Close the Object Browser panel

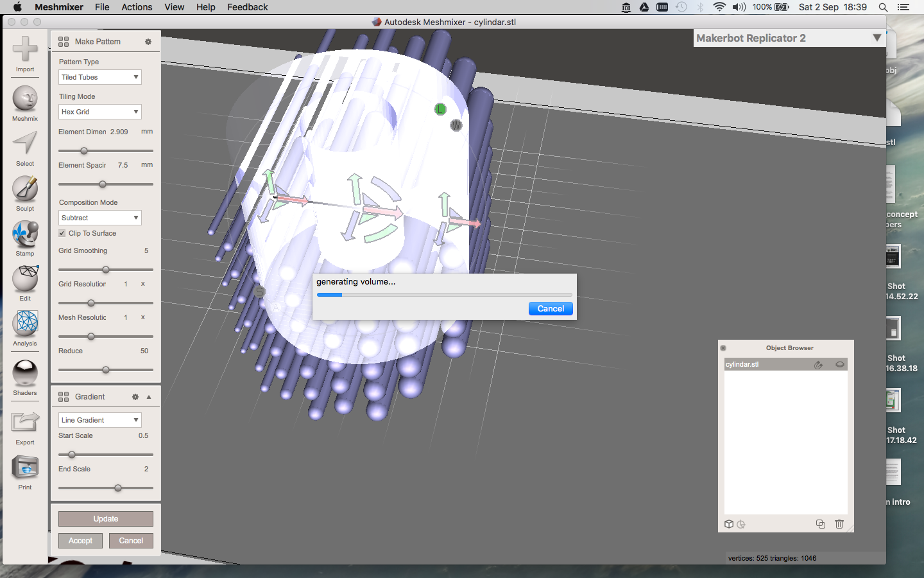[x=723, y=348]
